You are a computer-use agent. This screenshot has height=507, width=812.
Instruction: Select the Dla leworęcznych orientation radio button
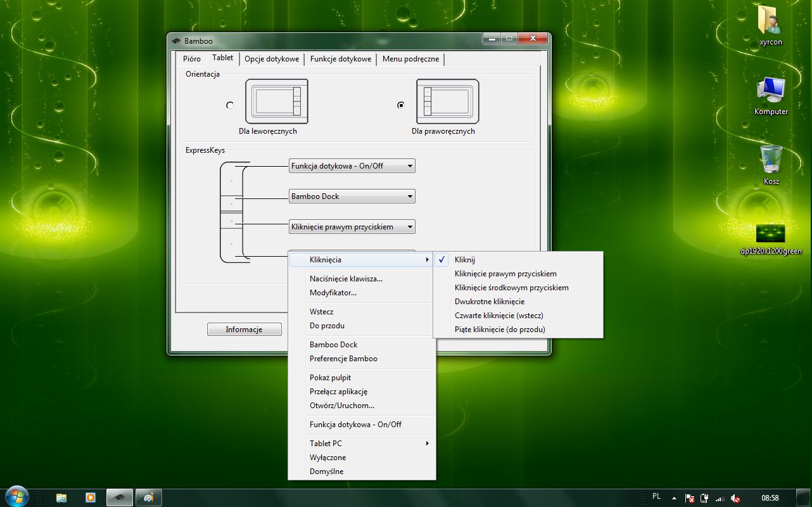click(230, 105)
